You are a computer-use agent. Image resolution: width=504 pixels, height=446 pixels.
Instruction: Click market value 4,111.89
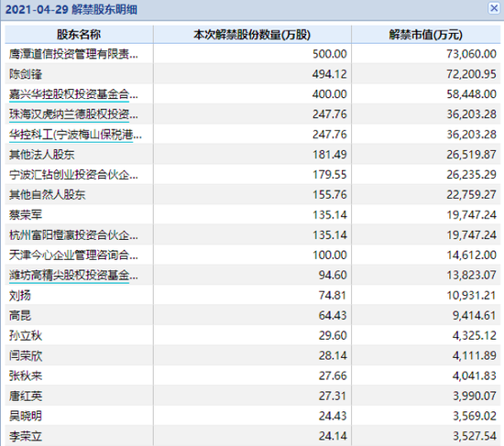pyautogui.click(x=475, y=355)
